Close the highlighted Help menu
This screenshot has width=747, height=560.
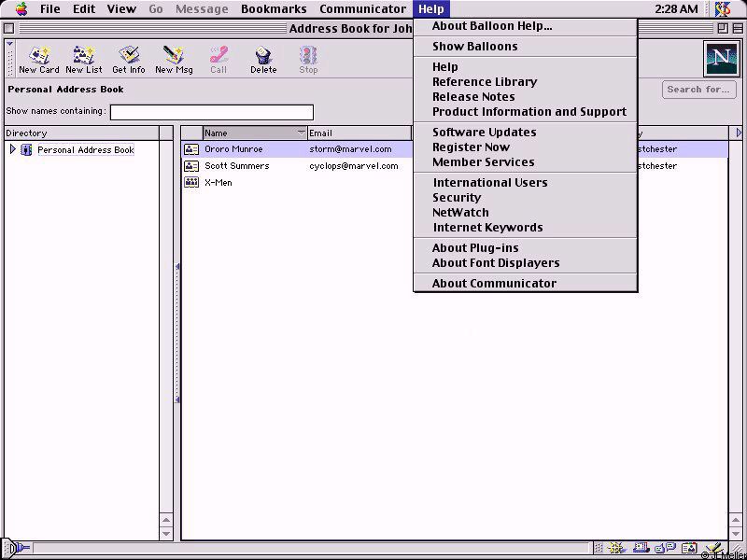[x=431, y=8]
